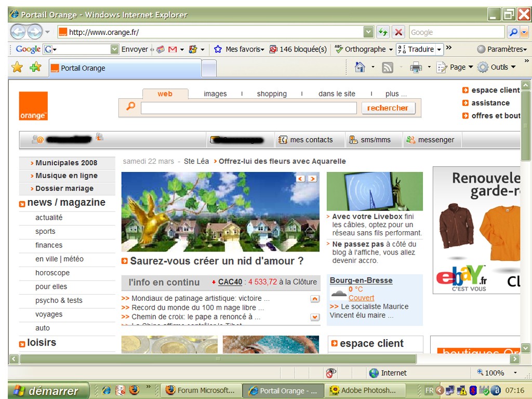Open the Favorites Center star icon
This screenshot has height=399, width=532.
click(17, 67)
